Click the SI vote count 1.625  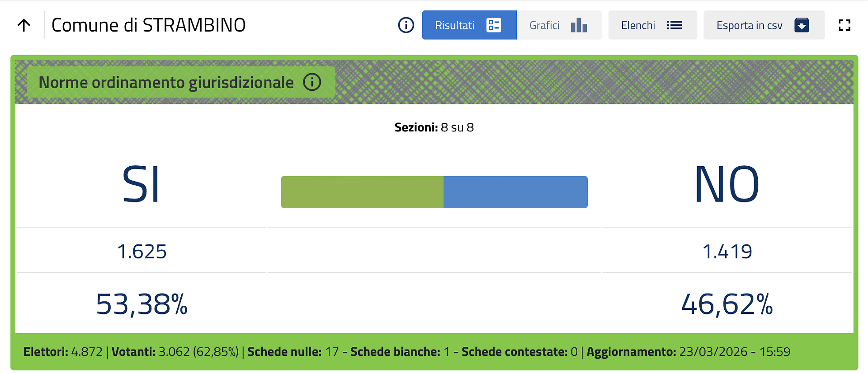tap(142, 252)
